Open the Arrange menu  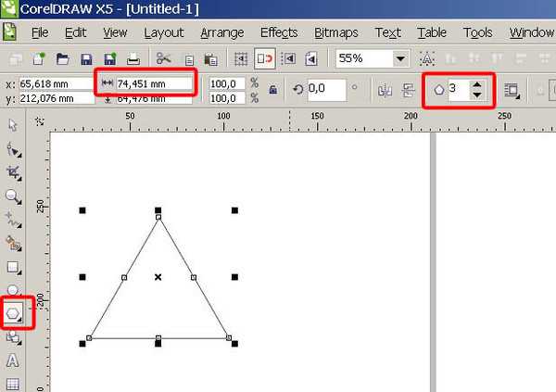222,33
